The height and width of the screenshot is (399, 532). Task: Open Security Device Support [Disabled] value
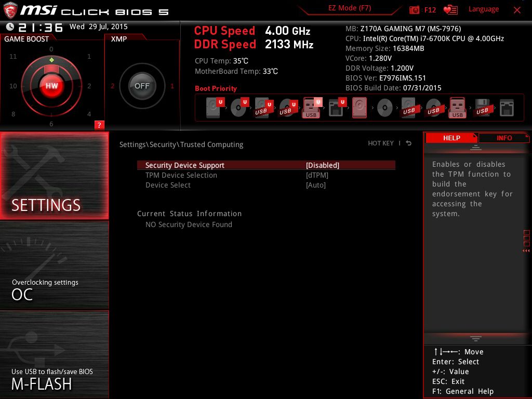[322, 165]
